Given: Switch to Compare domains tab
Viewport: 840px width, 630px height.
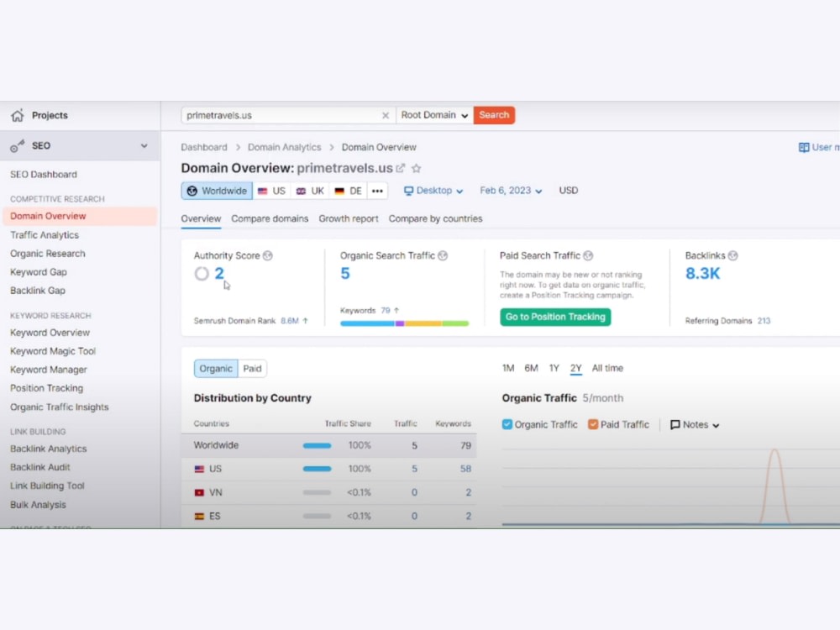Looking at the screenshot, I should point(270,218).
